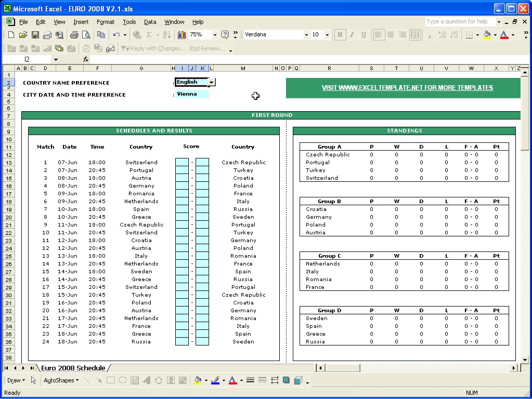Select the Euro 2008 Schedule sheet tab
The height and width of the screenshot is (399, 532).
tap(73, 368)
